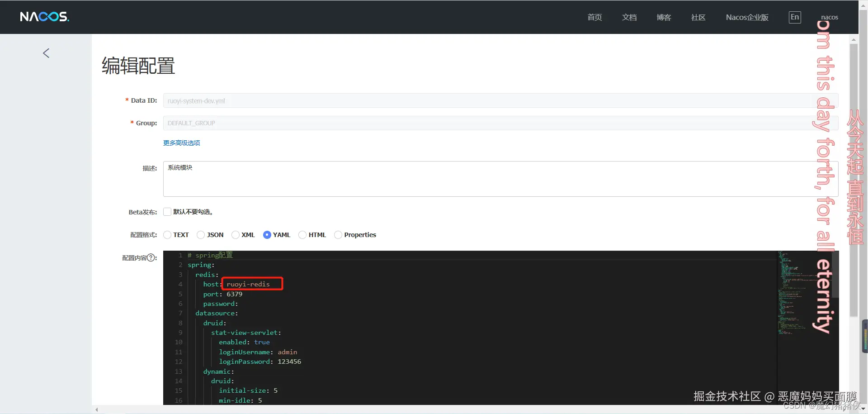This screenshot has width=868, height=414.
Task: Click 'loginPassword: 123456' line in editor
Action: click(x=260, y=362)
